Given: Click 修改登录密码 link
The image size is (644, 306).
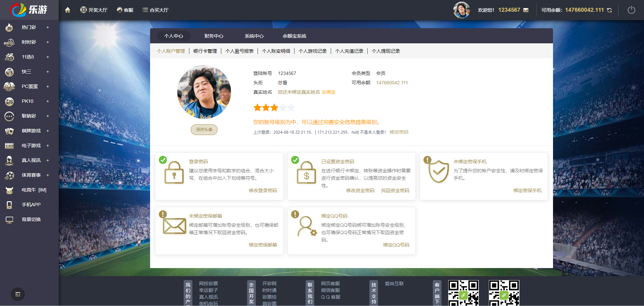Looking at the screenshot, I should [263, 190].
